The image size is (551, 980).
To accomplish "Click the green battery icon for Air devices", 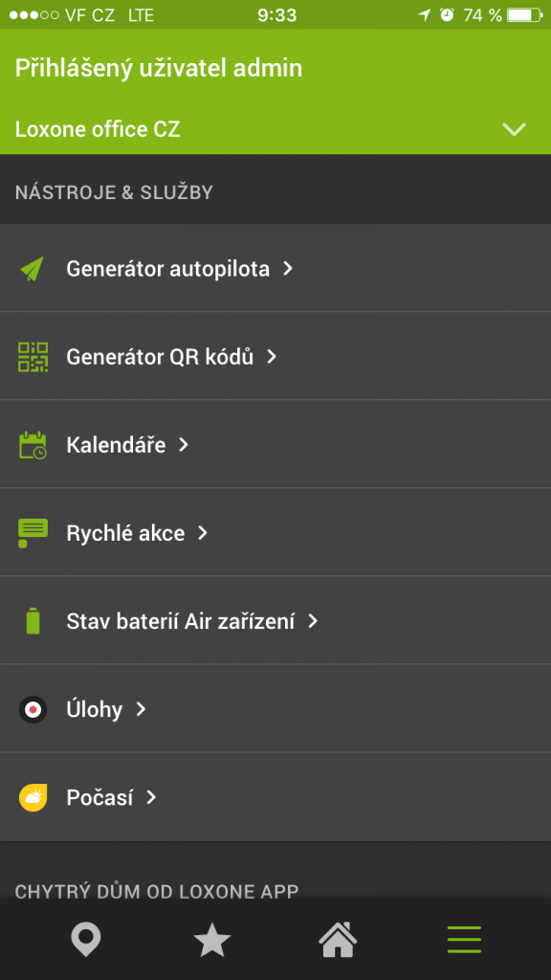I will (32, 621).
